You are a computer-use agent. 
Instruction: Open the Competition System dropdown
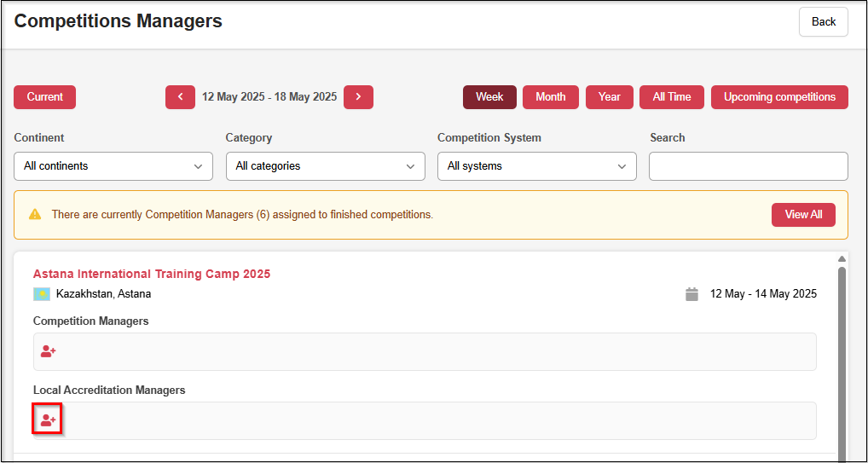pos(536,166)
